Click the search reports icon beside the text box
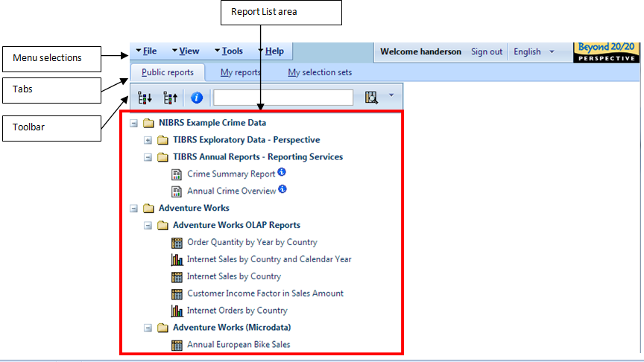The width and height of the screenshot is (644, 362). click(x=371, y=98)
